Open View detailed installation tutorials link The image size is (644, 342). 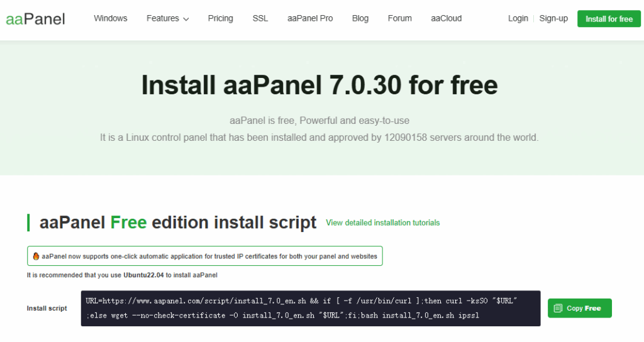(x=383, y=223)
